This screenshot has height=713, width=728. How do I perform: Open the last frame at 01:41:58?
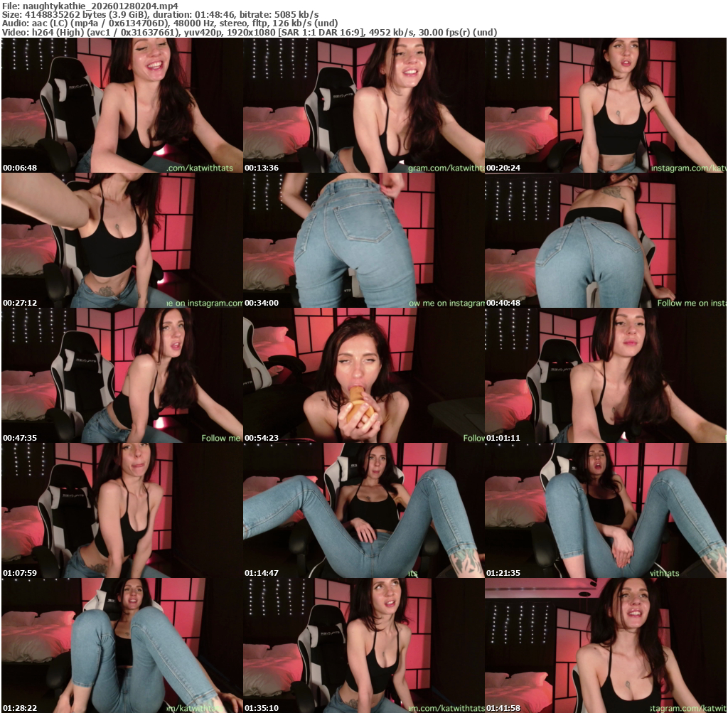coord(605,645)
